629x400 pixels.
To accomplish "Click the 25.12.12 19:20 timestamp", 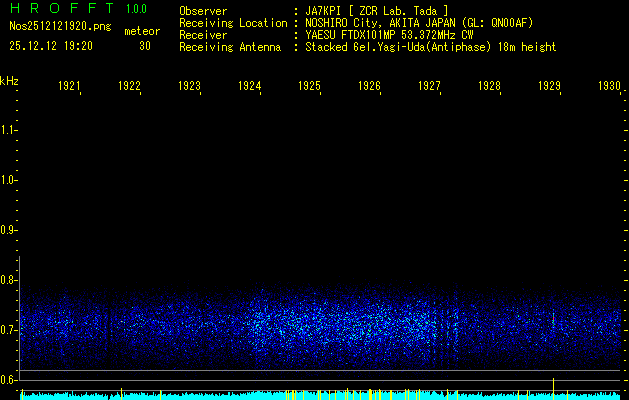I will tap(51, 46).
